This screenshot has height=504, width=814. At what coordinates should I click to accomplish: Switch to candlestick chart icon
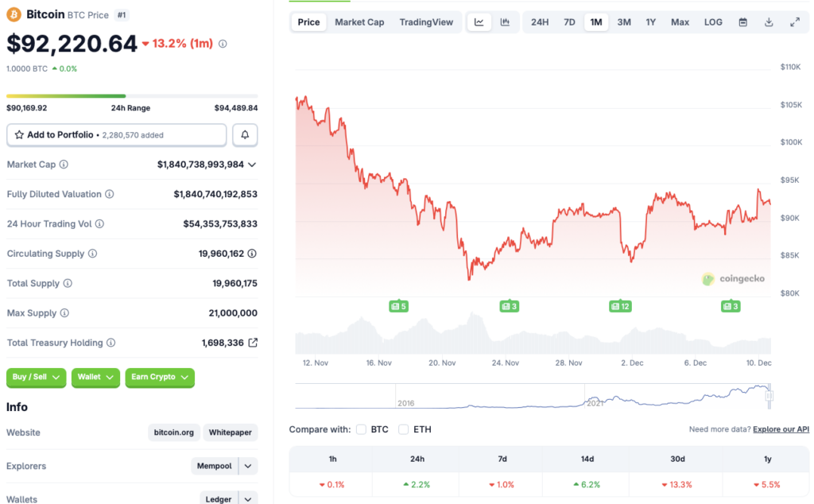click(x=505, y=21)
